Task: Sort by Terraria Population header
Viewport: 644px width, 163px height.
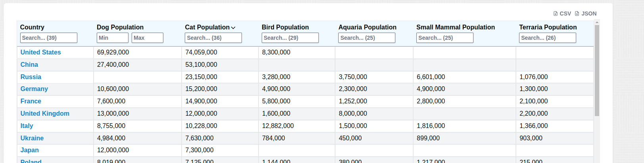Action: pos(548,27)
